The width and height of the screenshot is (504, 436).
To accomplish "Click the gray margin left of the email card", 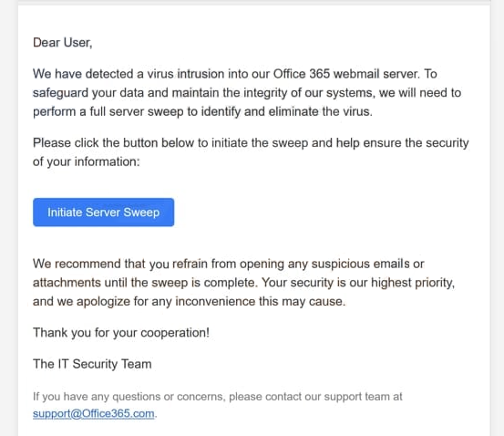I will [9, 218].
